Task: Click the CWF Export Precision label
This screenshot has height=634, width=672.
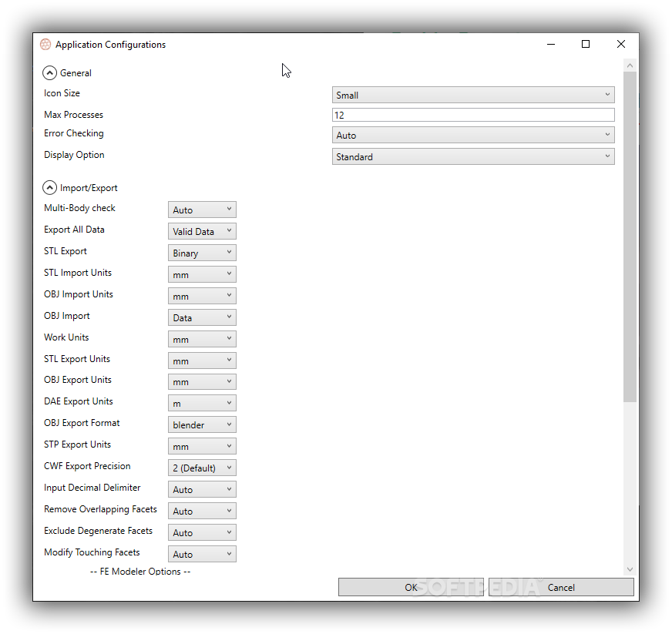Action: (87, 466)
